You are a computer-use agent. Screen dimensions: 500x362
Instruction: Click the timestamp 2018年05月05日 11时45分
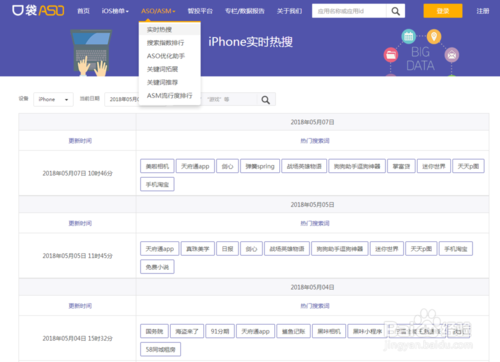click(x=77, y=256)
